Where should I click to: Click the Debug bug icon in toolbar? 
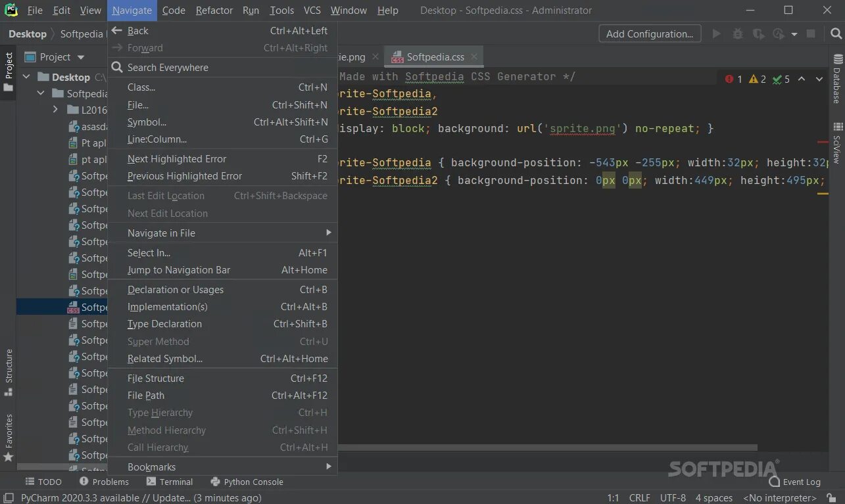click(x=738, y=34)
